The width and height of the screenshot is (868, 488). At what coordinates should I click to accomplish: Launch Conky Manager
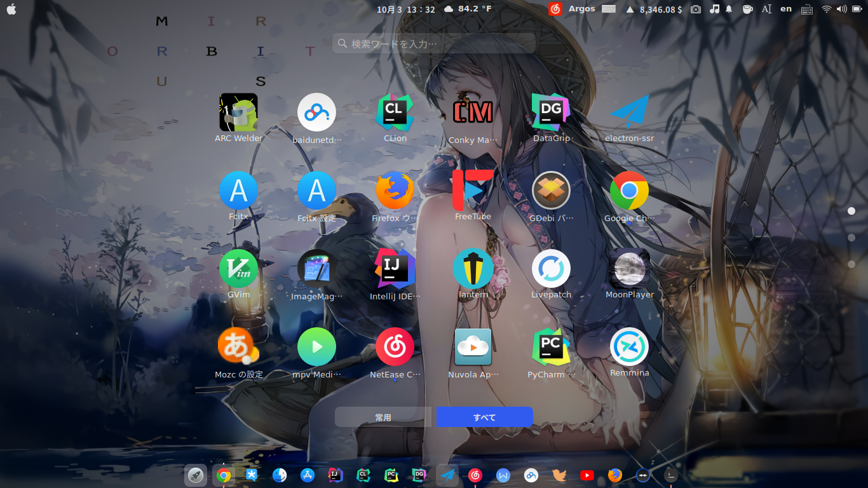[473, 112]
